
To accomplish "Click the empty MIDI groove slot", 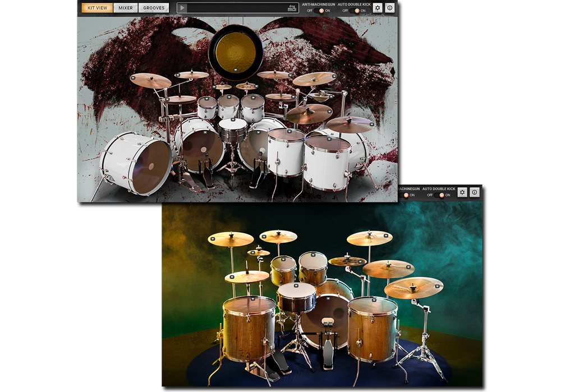I will click(237, 8).
